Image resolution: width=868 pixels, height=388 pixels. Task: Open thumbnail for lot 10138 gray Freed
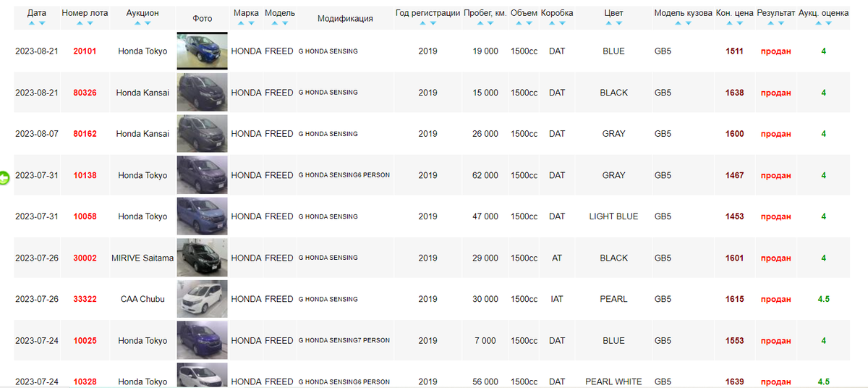click(x=202, y=175)
